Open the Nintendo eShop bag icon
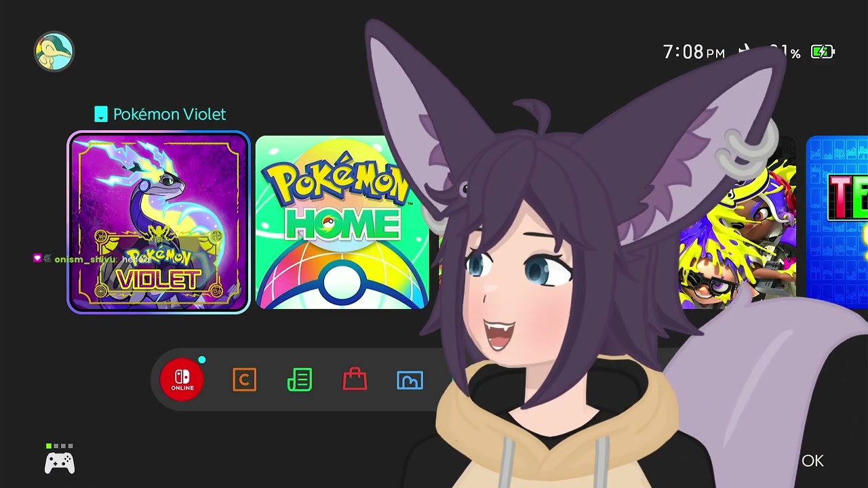Screen dimensions: 868x488 355,380
